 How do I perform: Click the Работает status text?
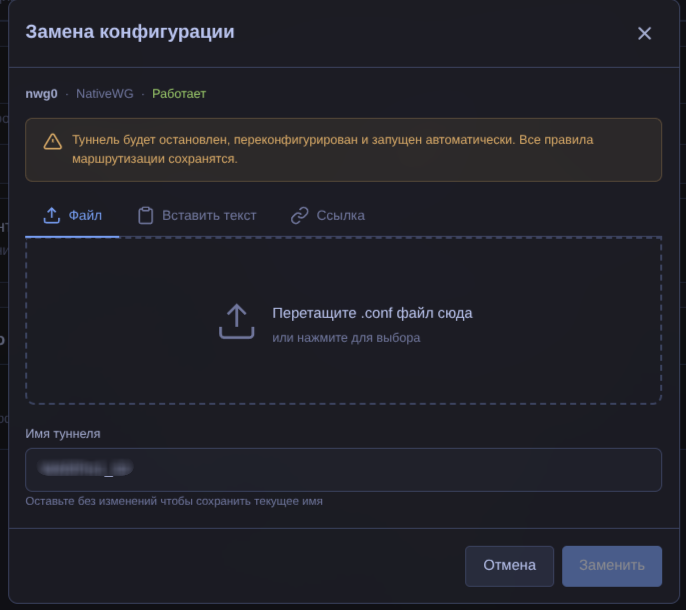point(179,94)
